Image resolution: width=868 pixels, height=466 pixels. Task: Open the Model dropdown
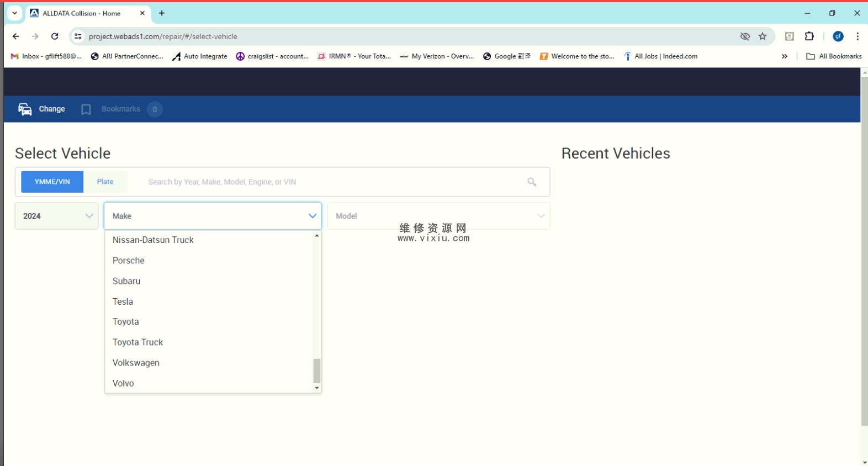438,216
